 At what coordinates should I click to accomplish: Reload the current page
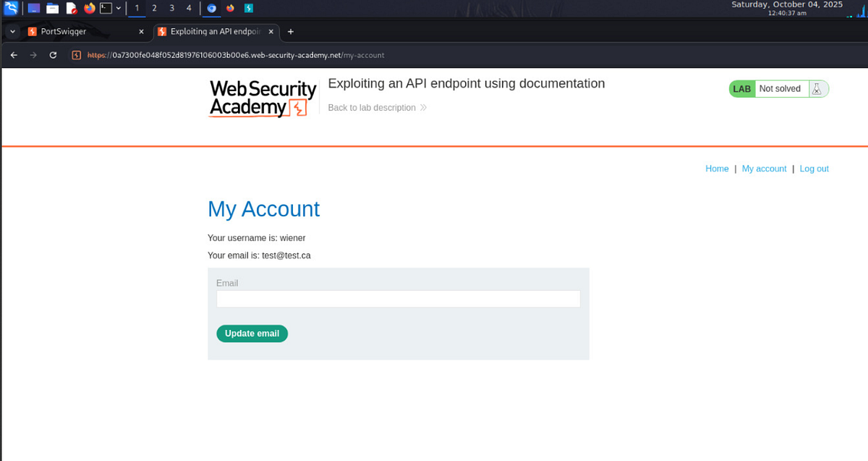pyautogui.click(x=53, y=55)
